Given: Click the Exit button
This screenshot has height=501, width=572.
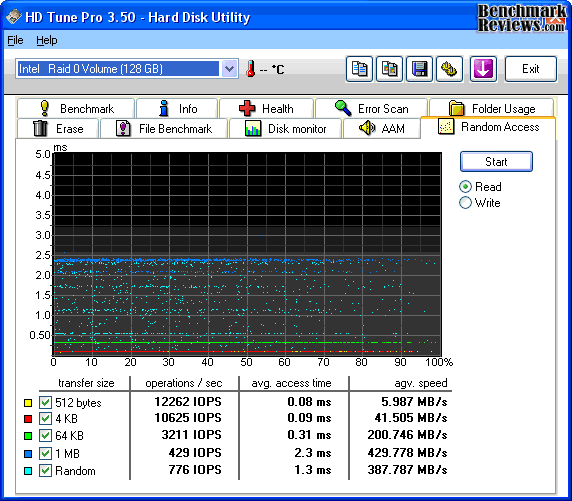Looking at the screenshot, I should pos(531,69).
